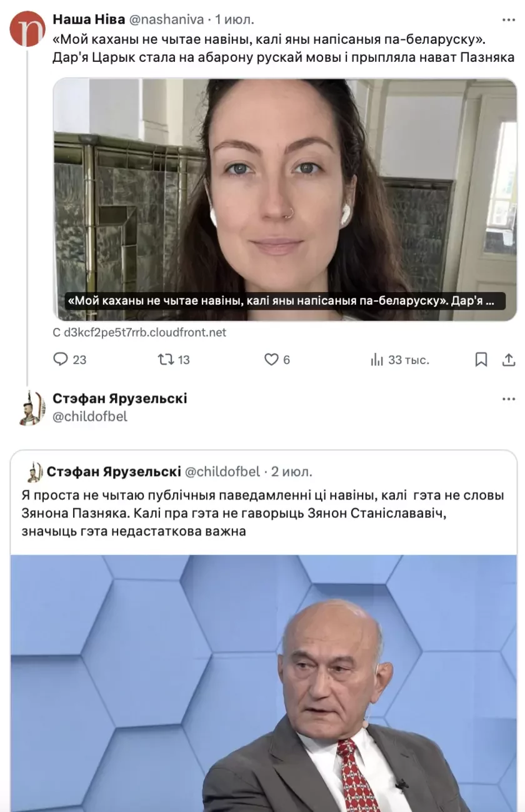Screen dimensions: 525x812
Task: Click the retweet icon
Action: [x=166, y=360]
